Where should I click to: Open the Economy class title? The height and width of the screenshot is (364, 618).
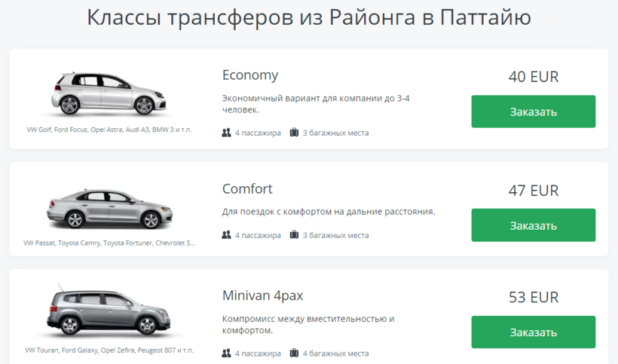[250, 75]
